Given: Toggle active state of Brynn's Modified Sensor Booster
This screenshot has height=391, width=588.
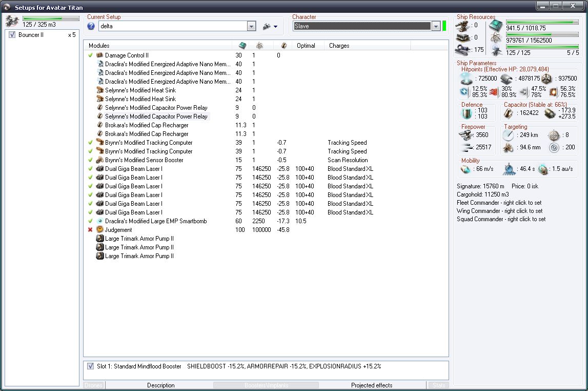Looking at the screenshot, I should tap(90, 160).
